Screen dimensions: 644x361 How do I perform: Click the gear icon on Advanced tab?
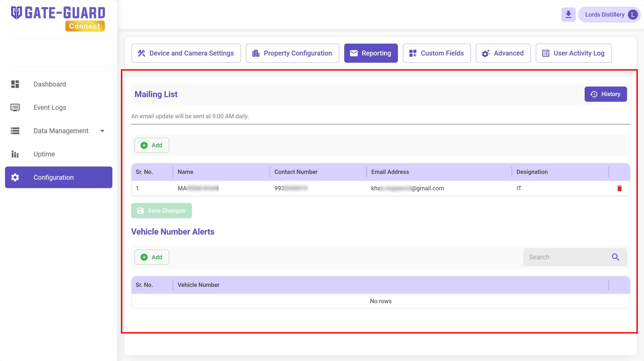pos(486,53)
